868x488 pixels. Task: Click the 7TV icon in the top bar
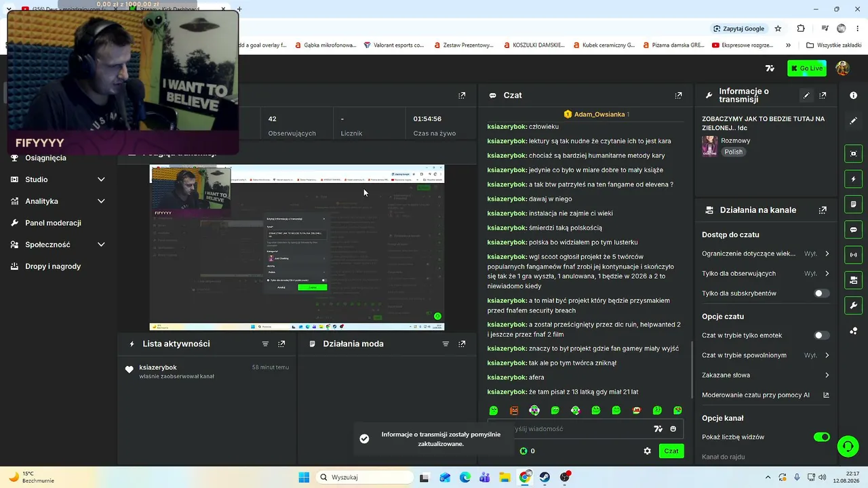[770, 68]
